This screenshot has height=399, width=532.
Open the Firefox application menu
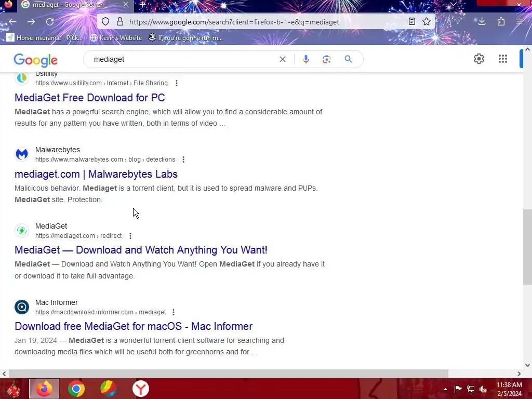[520, 22]
